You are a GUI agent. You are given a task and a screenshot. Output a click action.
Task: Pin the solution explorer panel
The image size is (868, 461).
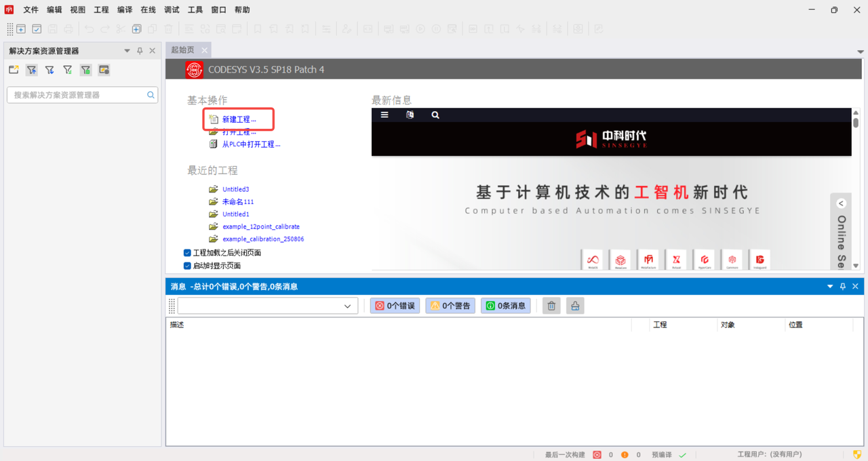(x=140, y=51)
